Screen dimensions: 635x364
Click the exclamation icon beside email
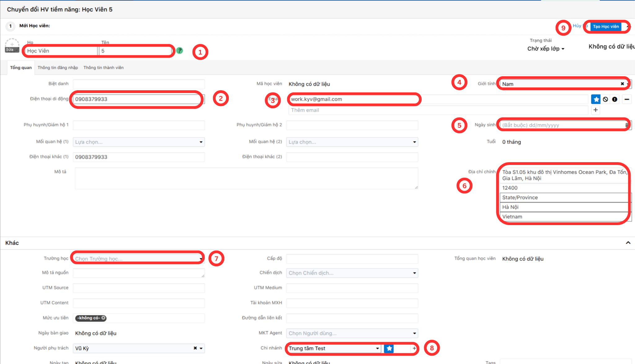click(615, 99)
